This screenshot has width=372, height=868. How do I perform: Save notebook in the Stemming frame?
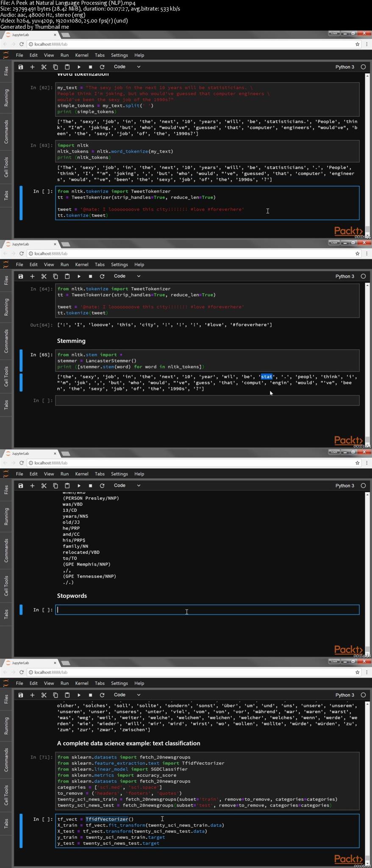(20, 276)
